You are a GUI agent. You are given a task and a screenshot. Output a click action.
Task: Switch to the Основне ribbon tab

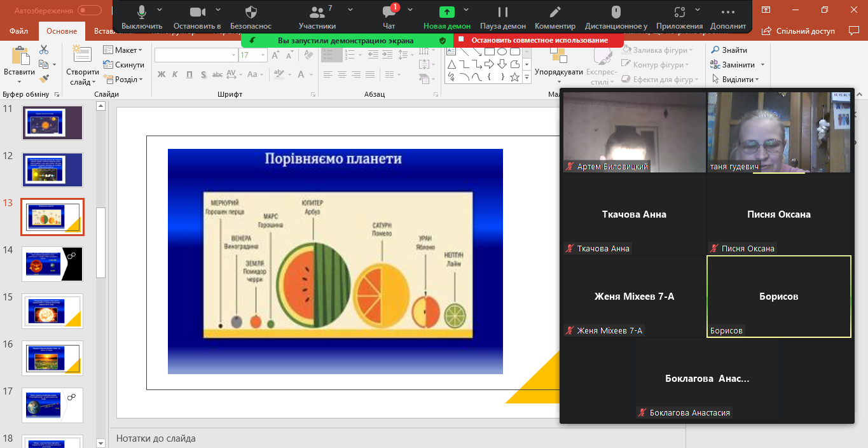click(x=62, y=31)
